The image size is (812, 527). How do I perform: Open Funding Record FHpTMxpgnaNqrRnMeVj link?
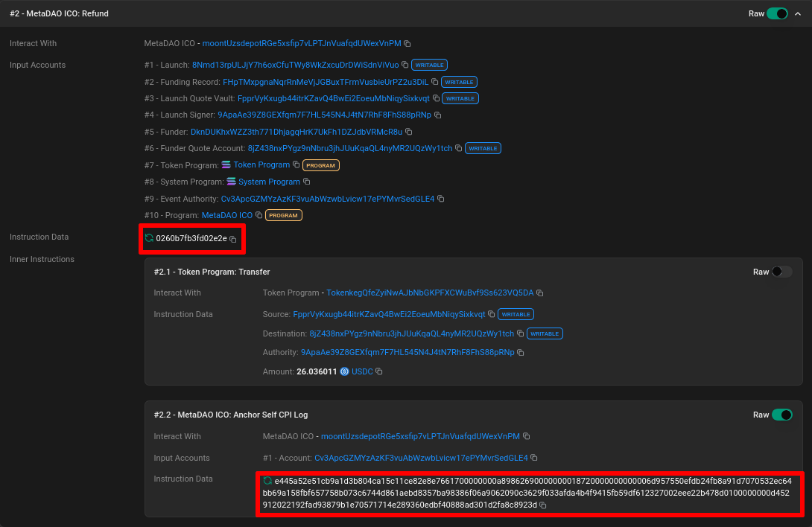pos(326,82)
